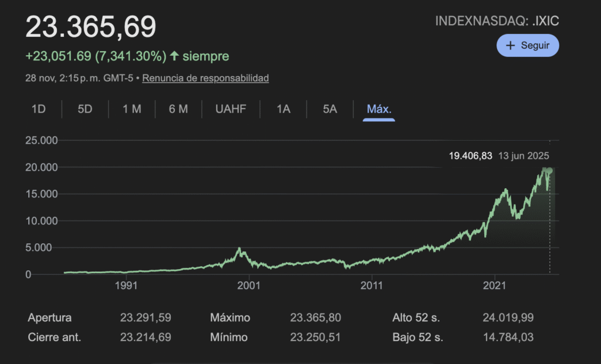The width and height of the screenshot is (601, 364).
Task: Select the Máx. range tab
Action: (379, 109)
